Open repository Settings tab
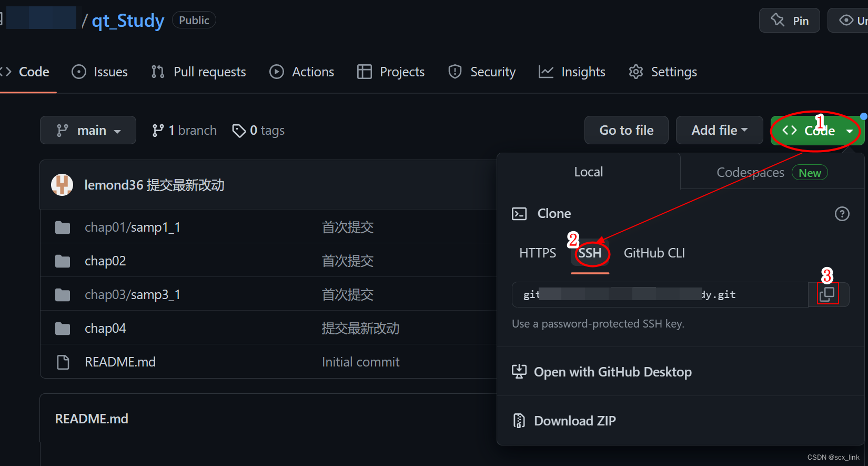The image size is (868, 466). point(663,72)
